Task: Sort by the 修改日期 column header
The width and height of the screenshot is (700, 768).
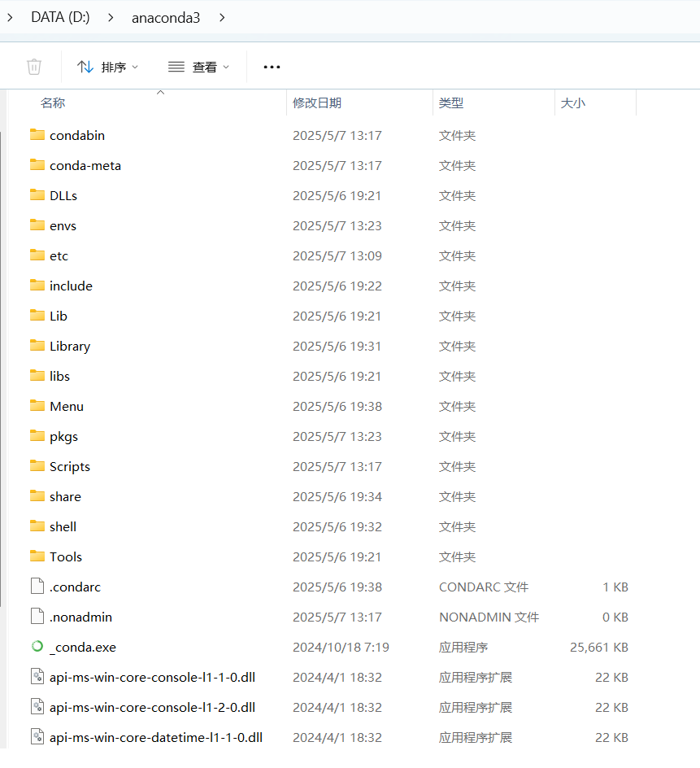Action: click(317, 103)
